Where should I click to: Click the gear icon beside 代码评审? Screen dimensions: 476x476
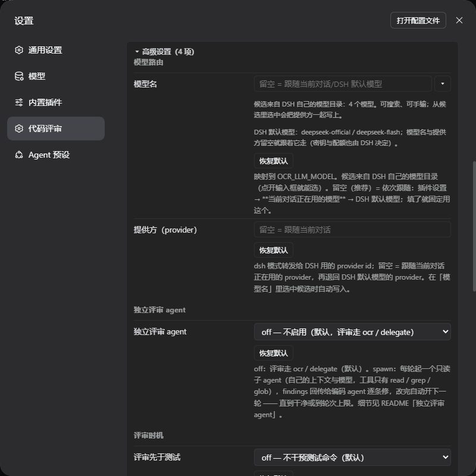(x=19, y=129)
